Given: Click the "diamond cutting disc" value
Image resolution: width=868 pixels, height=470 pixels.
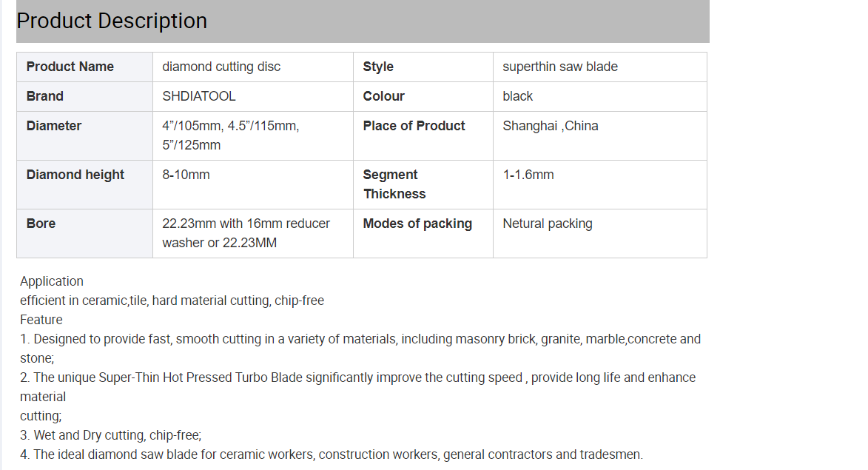Looking at the screenshot, I should tap(221, 67).
